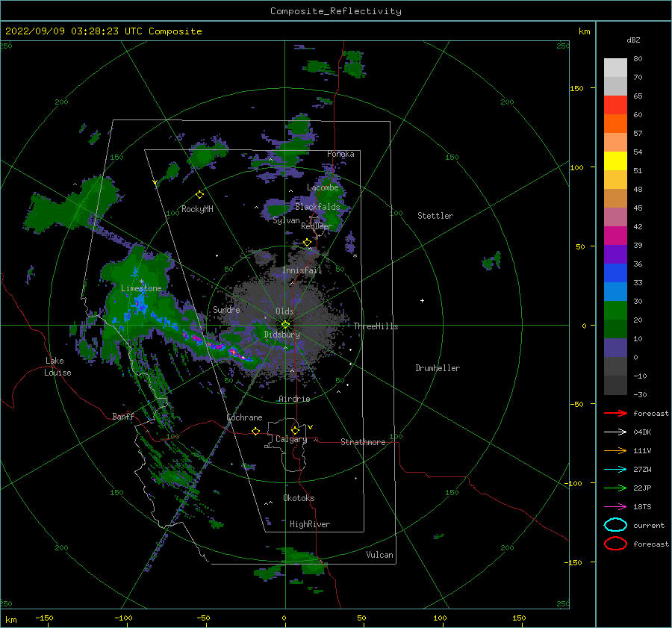Viewport: 672px width, 628px height.
Task: Click the 80 dBZ light gray swatch
Action: tap(615, 68)
